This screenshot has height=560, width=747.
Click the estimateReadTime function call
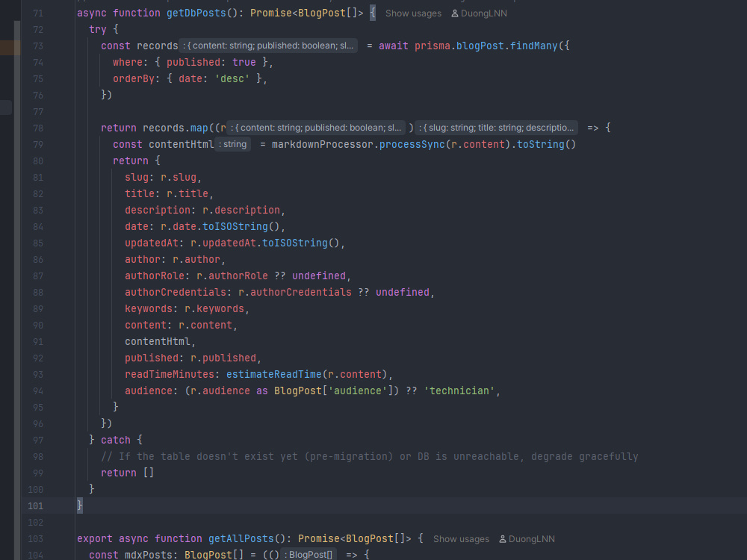[x=274, y=374]
